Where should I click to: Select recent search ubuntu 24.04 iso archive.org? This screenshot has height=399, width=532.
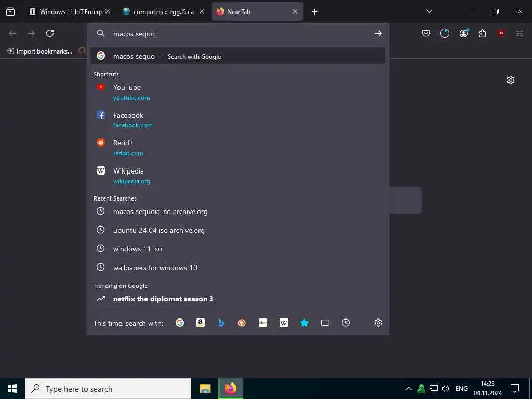point(238,230)
